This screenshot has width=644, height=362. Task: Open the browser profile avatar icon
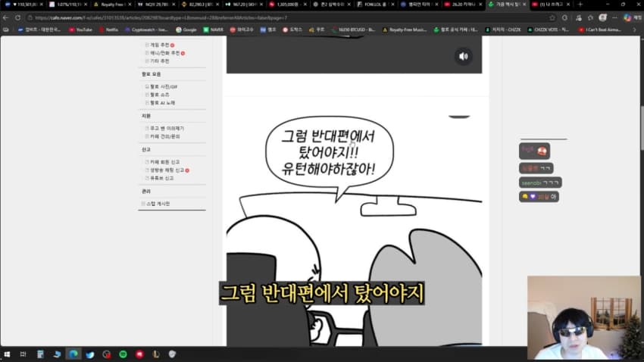602,17
